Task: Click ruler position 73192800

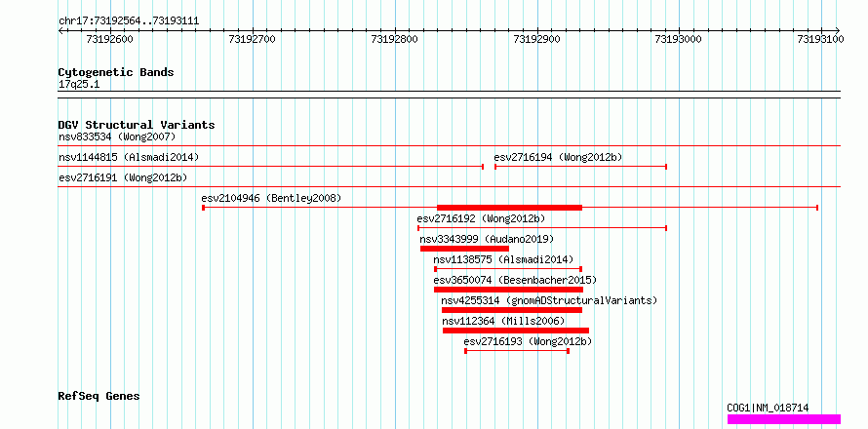Action: coord(395,39)
